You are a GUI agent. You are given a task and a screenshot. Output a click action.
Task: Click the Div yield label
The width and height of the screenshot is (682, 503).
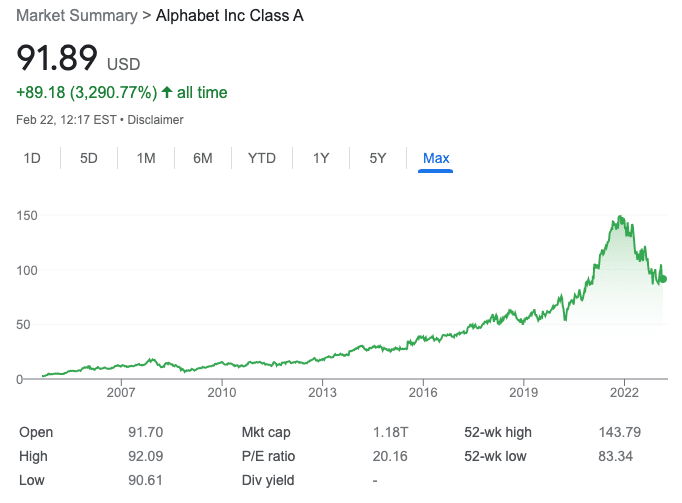pos(268,480)
